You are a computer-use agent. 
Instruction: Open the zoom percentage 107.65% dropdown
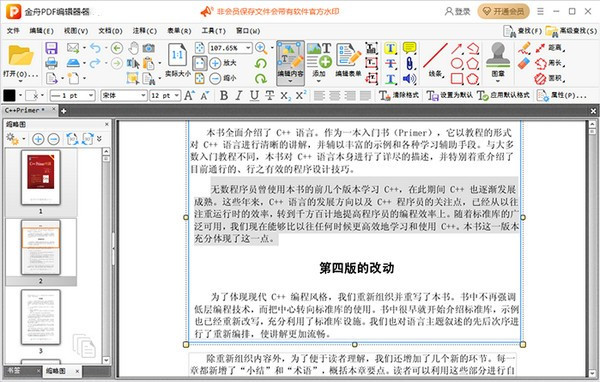tap(248, 48)
